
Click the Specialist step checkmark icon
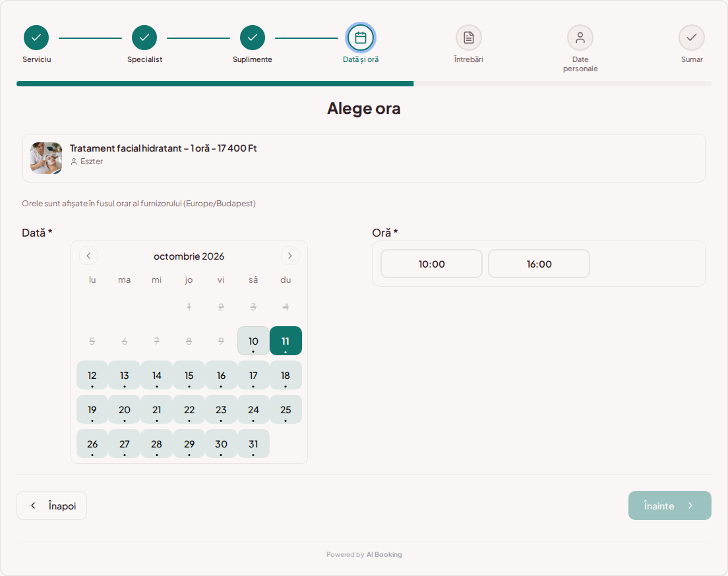144,38
